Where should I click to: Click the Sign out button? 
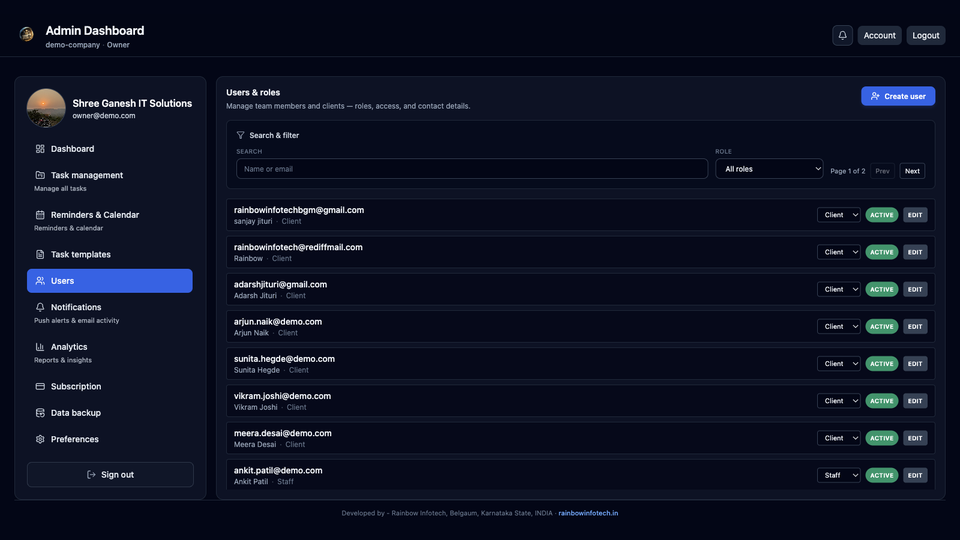[110, 474]
